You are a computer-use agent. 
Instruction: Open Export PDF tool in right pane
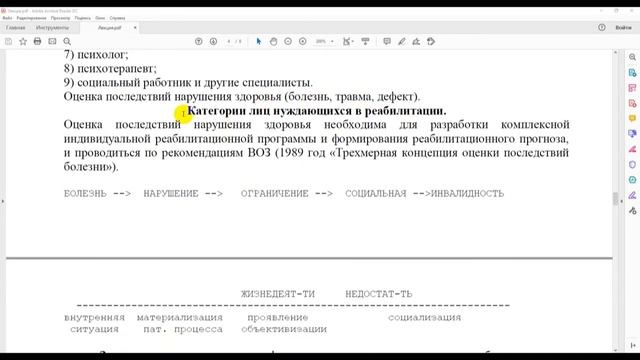632,73
